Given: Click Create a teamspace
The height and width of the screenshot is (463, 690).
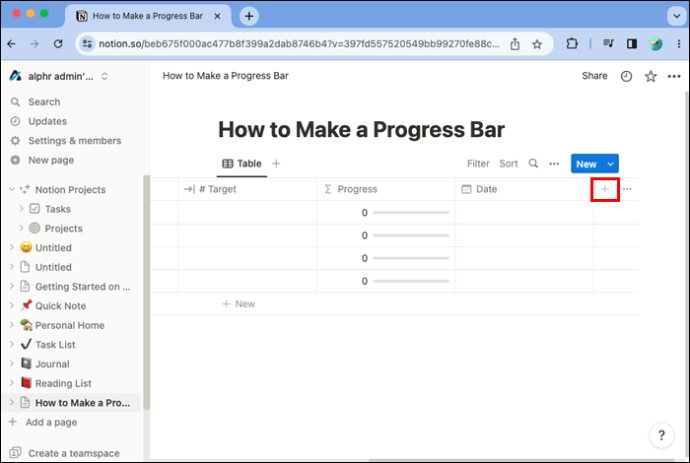Looking at the screenshot, I should click(x=64, y=453).
